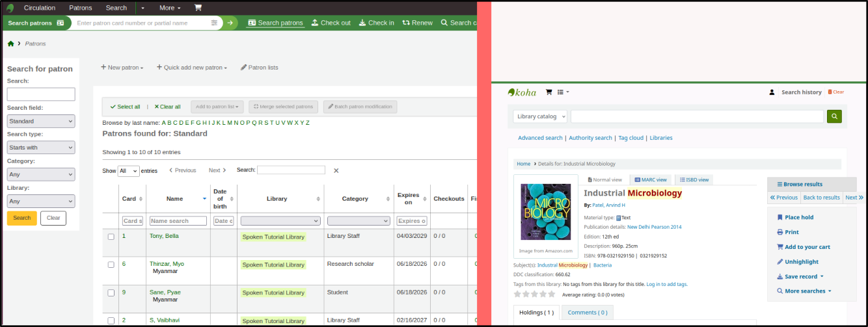Select checkbox for patron Thinzar, Myo
The height and width of the screenshot is (327, 868).
111,265
